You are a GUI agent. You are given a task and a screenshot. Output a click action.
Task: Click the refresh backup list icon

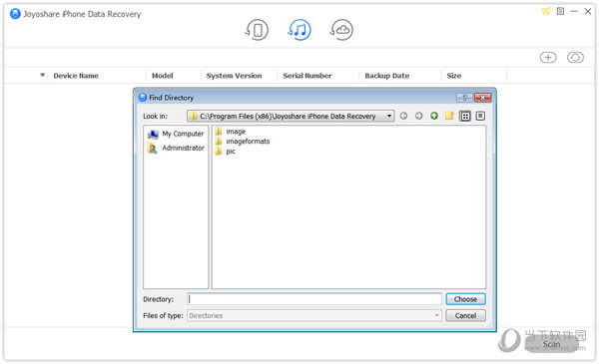(x=575, y=57)
